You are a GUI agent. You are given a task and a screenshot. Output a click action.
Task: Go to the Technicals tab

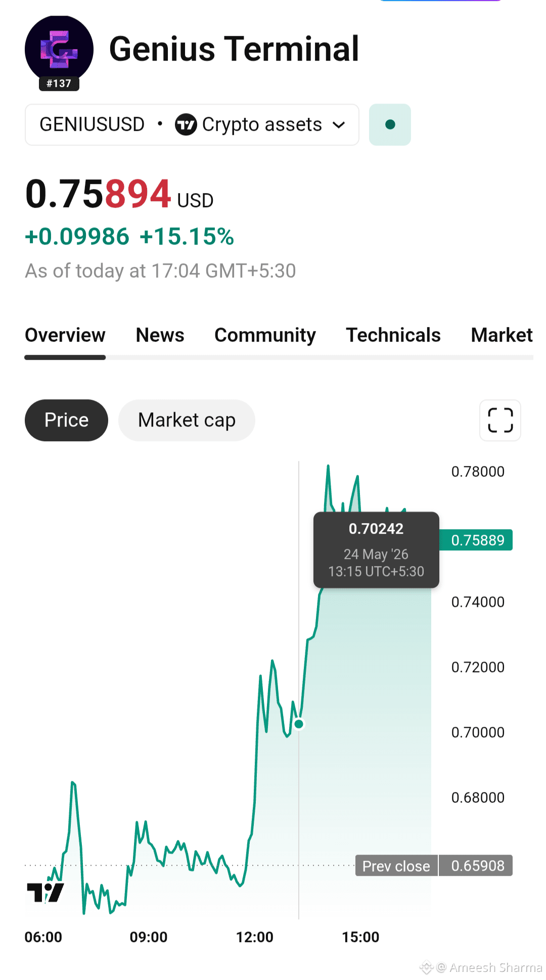pyautogui.click(x=393, y=335)
